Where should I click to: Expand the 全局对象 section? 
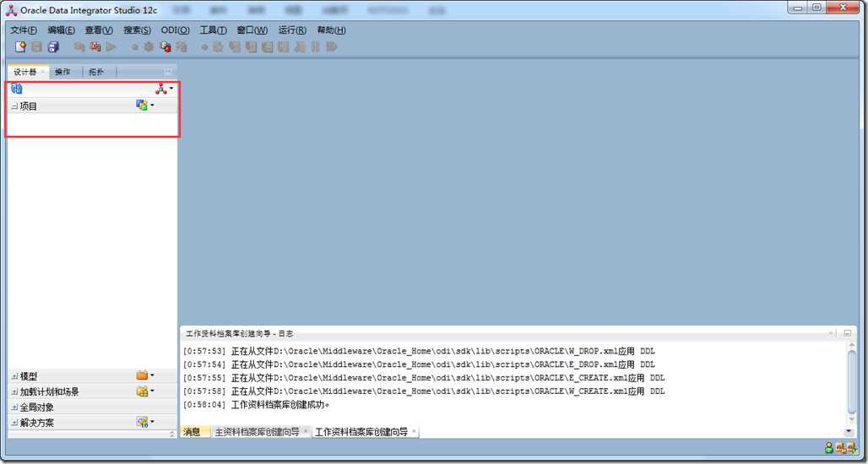(x=14, y=407)
